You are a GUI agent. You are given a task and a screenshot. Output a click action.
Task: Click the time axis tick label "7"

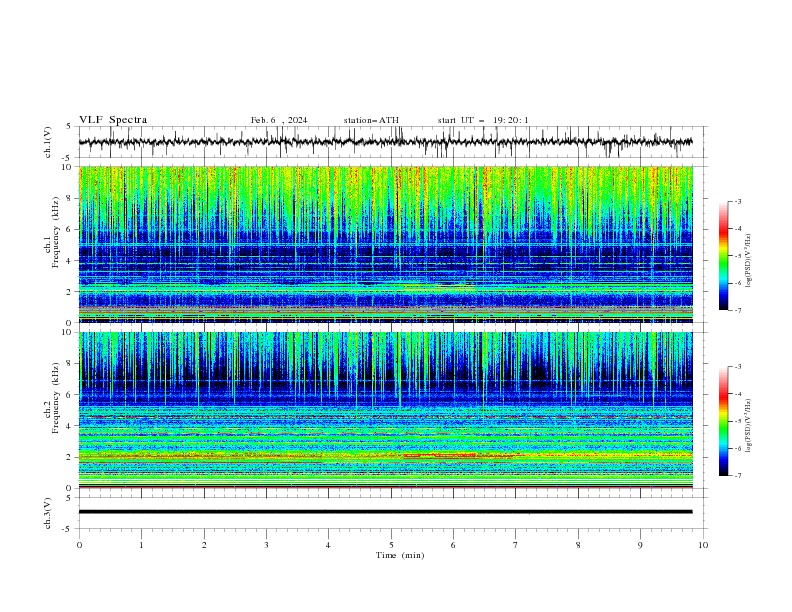(516, 545)
